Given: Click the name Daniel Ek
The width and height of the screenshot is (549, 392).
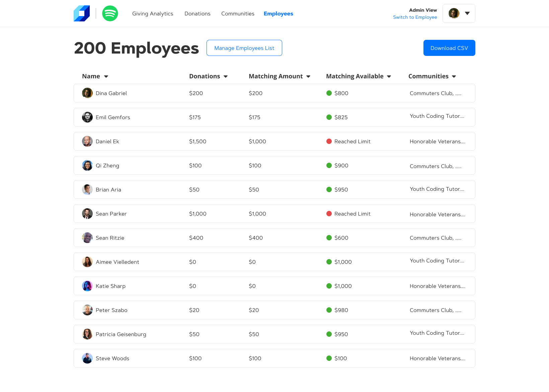Looking at the screenshot, I should tap(107, 142).
